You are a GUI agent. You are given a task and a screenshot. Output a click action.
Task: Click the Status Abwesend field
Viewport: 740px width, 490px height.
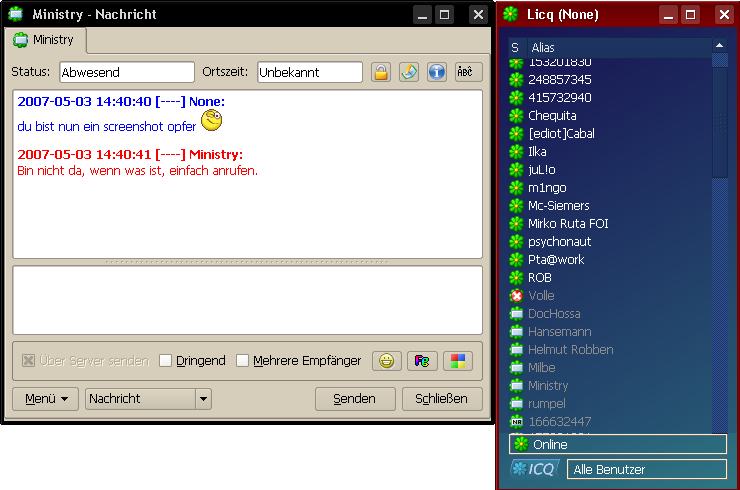click(127, 72)
